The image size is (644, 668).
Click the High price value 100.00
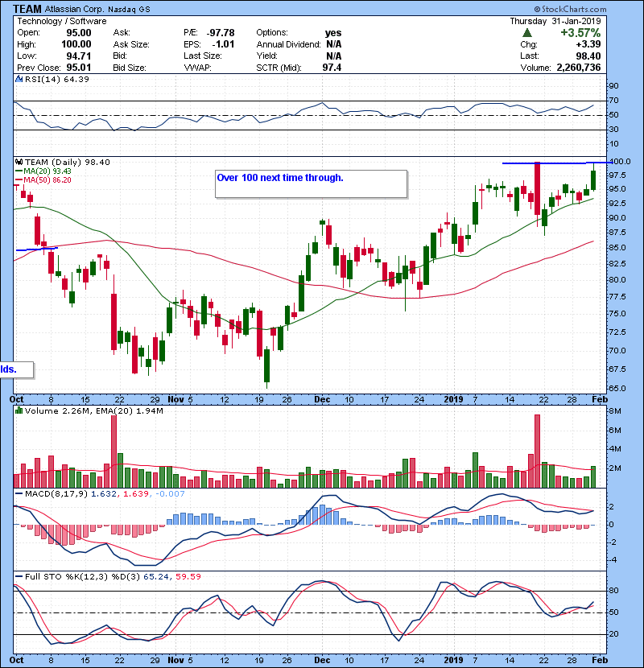click(x=76, y=44)
